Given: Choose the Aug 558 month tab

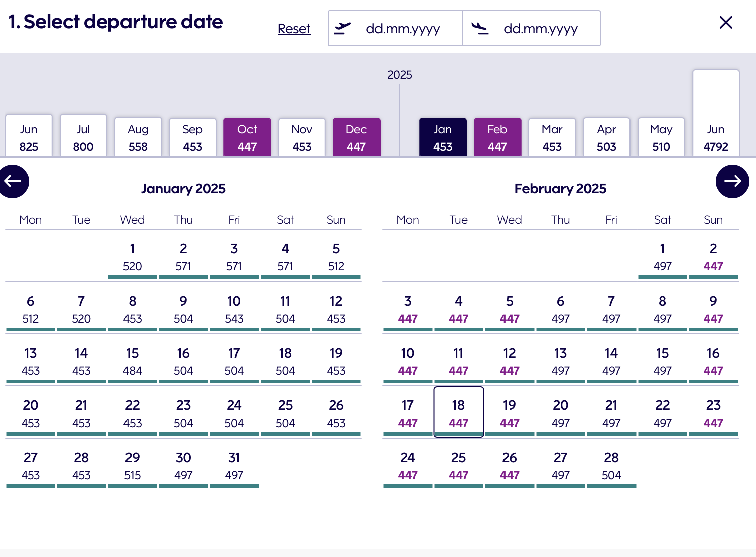Looking at the screenshot, I should 138,137.
